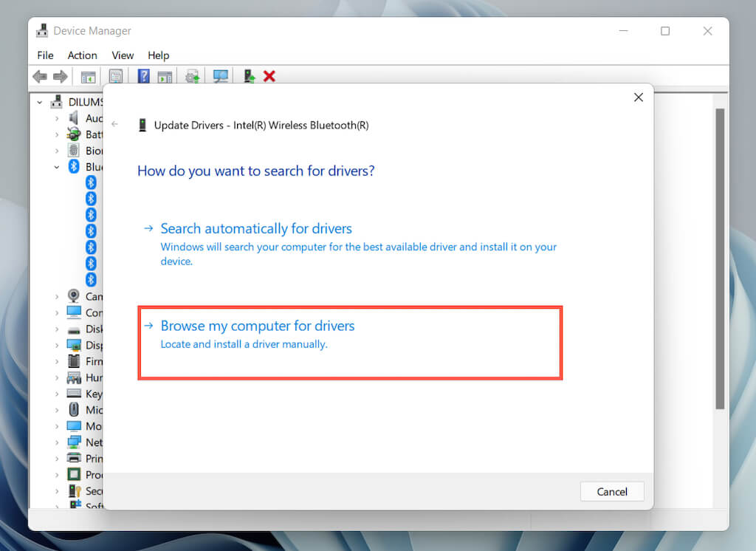Viewport: 756px width, 551px height.
Task: Select the Human Interface Devices category icon
Action: coord(74,377)
